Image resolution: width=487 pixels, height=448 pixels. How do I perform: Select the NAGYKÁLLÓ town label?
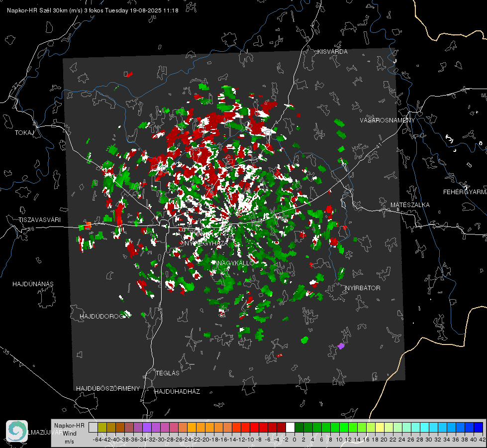pos(235,263)
